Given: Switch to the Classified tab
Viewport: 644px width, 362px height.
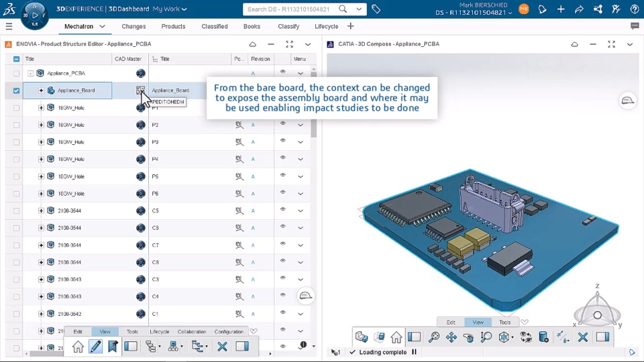Looking at the screenshot, I should (x=215, y=26).
